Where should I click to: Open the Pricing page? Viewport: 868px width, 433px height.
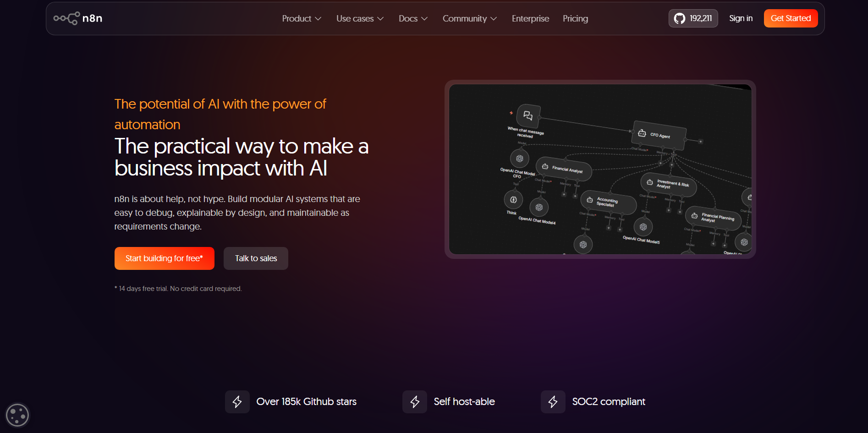tap(575, 18)
